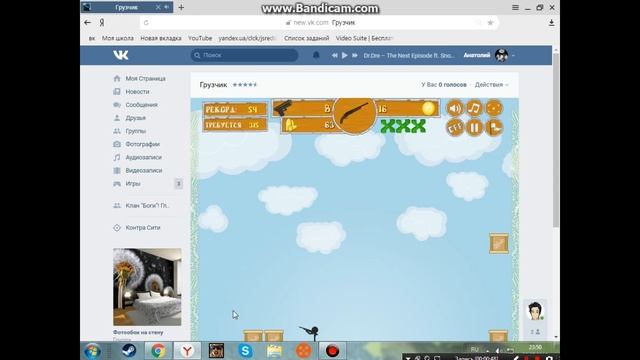Reload the page button

tap(146, 23)
